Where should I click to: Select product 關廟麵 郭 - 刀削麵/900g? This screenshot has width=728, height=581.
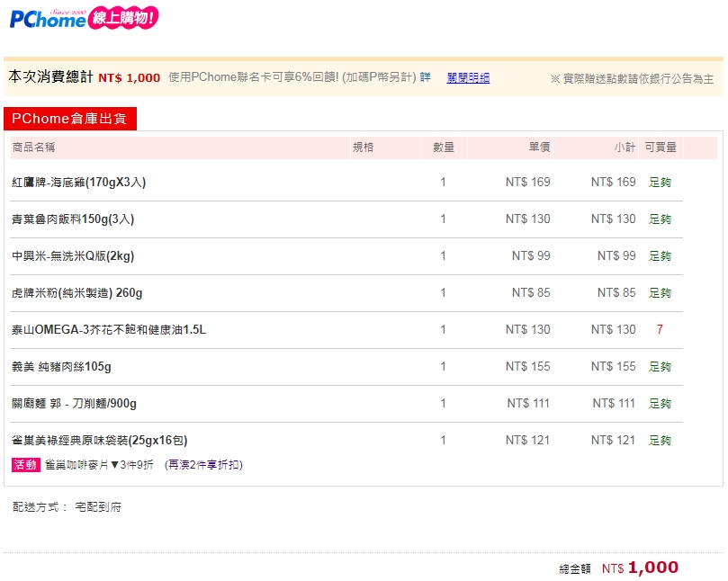pos(75,403)
